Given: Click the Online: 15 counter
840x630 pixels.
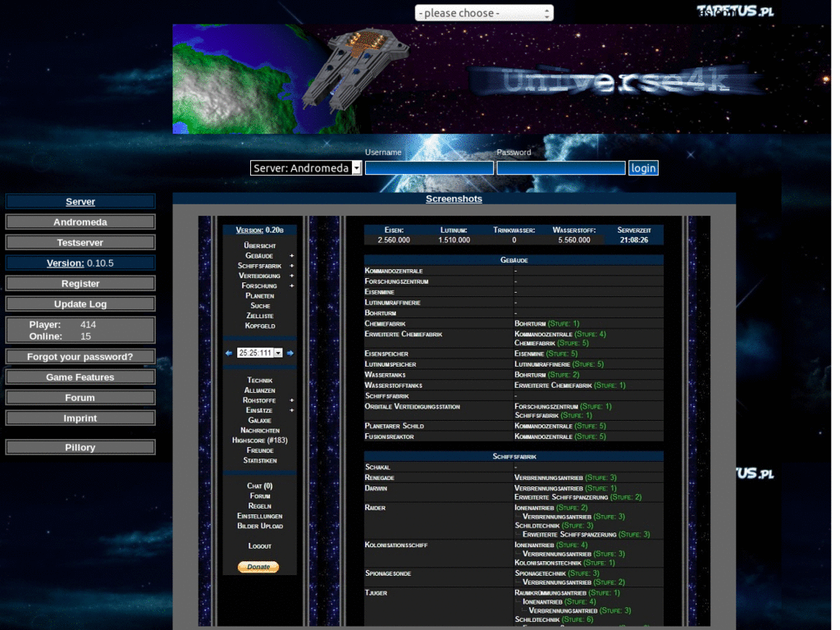Looking at the screenshot, I should 60,336.
